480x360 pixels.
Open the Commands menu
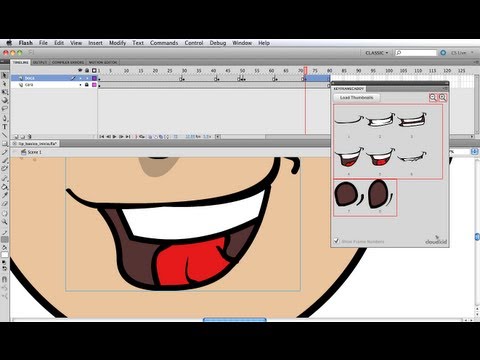click(164, 43)
